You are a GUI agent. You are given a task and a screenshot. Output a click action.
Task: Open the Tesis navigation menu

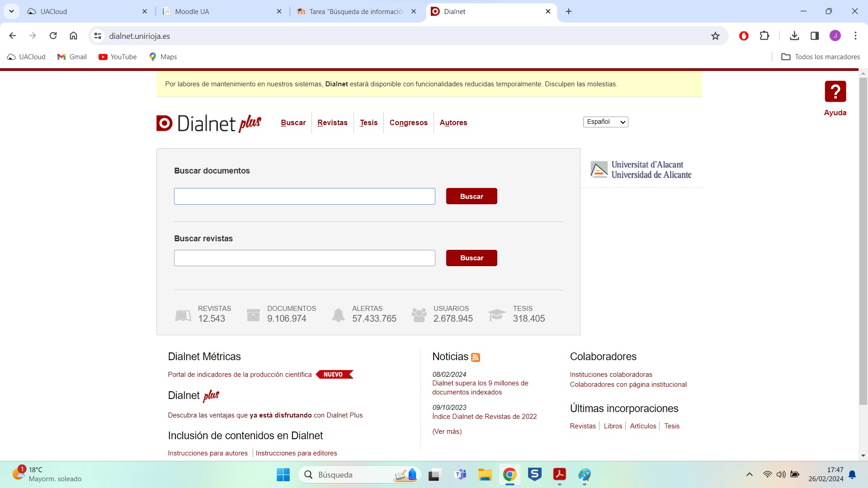point(368,123)
